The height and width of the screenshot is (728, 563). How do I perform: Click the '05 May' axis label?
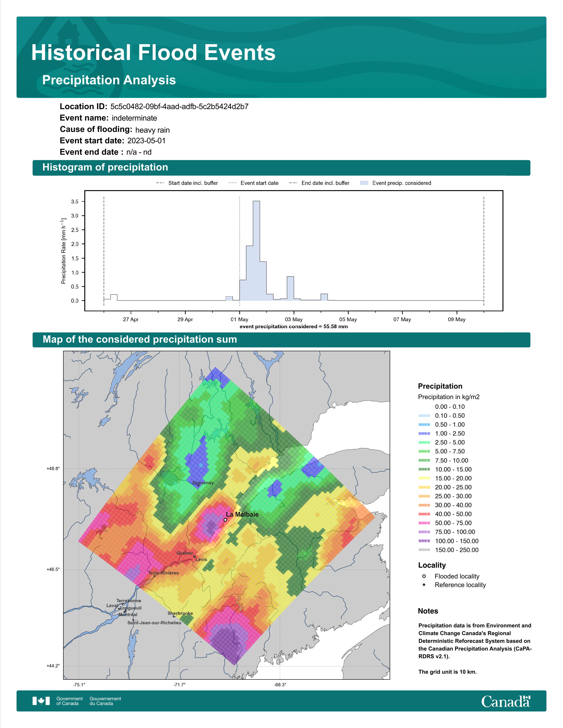[348, 319]
